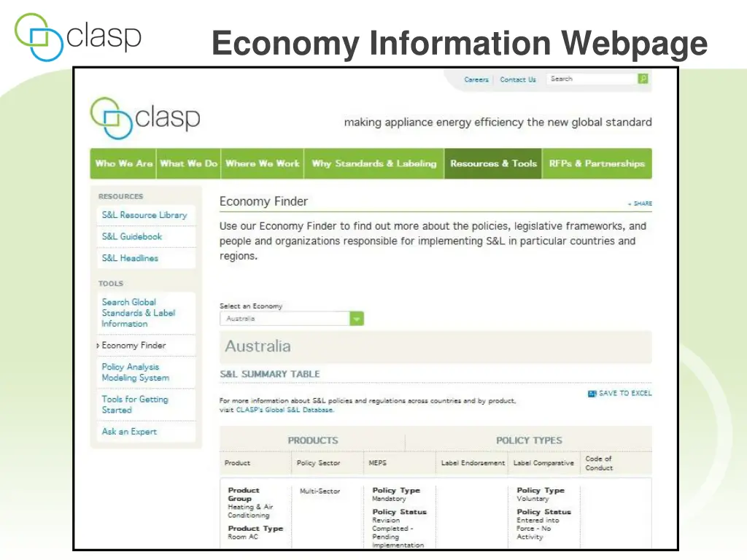The image size is (747, 560).
Task: Click the S&L SUMMARY TABLE heading
Action: [270, 374]
